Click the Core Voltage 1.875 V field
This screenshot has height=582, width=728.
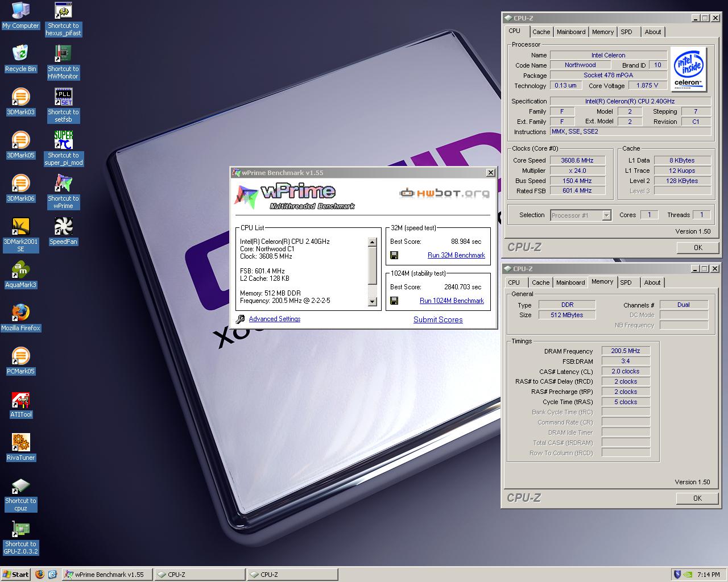[x=647, y=85]
